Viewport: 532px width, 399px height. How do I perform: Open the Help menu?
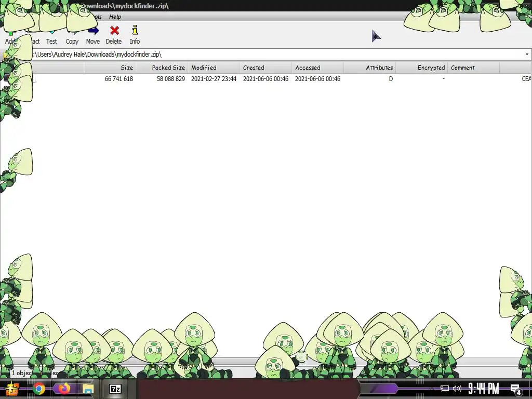(x=115, y=17)
